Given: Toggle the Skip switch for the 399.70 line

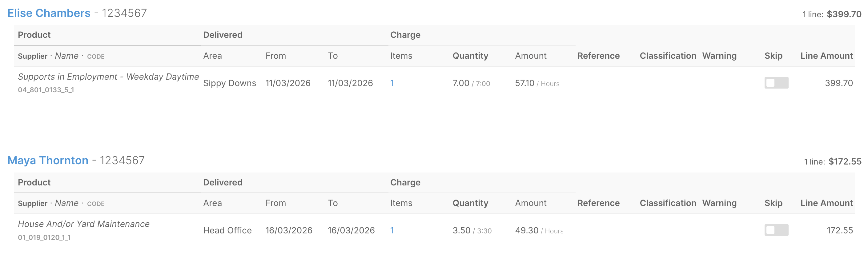Looking at the screenshot, I should pyautogui.click(x=776, y=83).
